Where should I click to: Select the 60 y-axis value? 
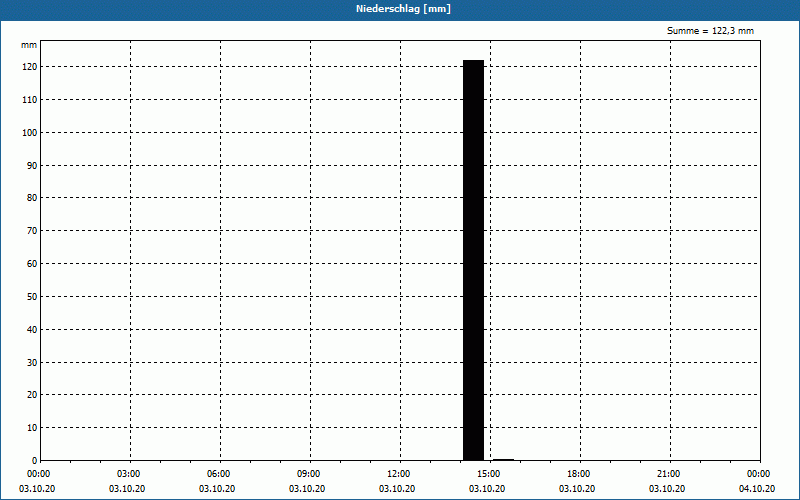32,264
